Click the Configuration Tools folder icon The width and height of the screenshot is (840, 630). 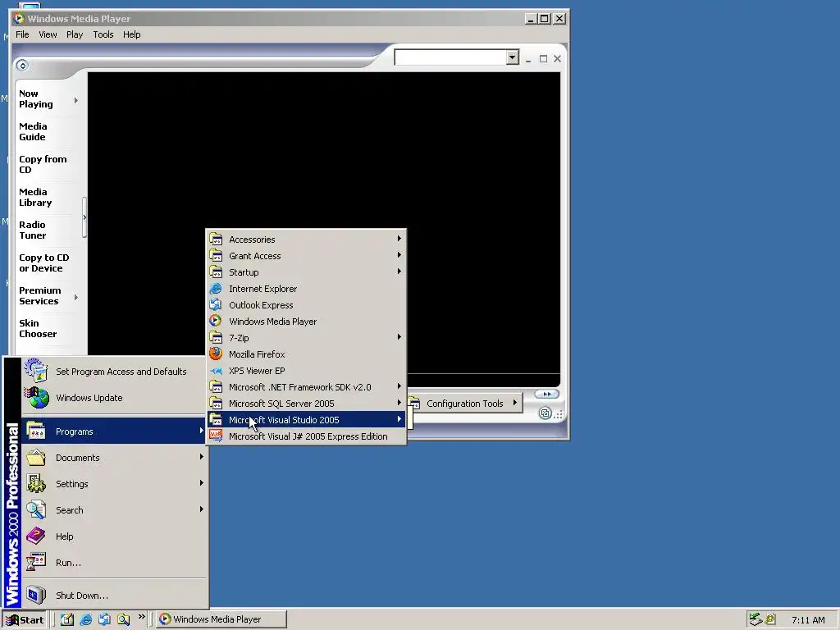click(414, 402)
